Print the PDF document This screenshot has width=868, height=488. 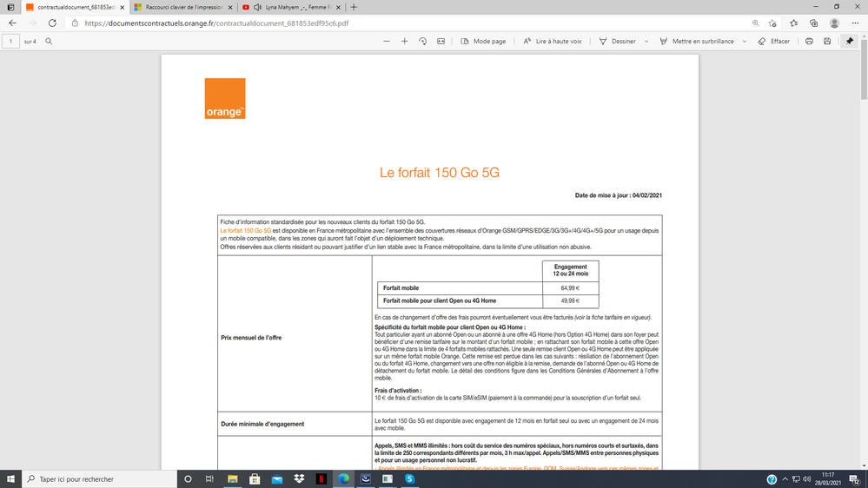[809, 41]
